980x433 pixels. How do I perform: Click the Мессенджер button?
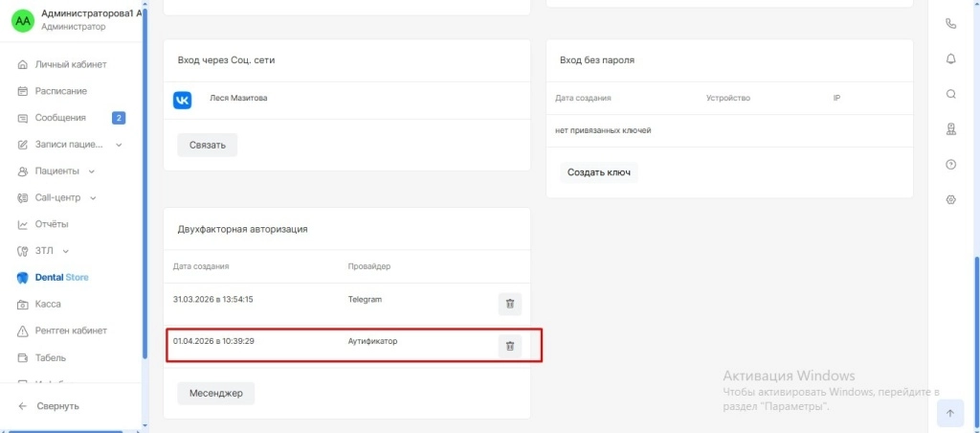click(215, 392)
